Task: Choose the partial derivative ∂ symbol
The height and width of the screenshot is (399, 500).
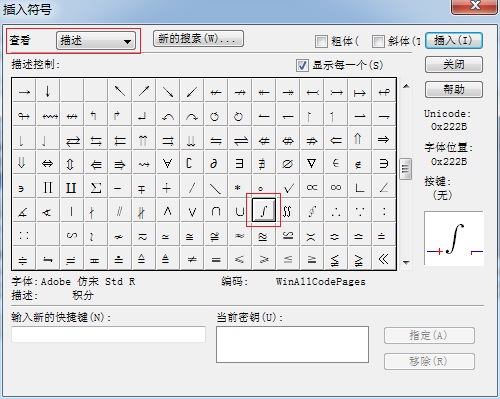Action: pos(216,163)
